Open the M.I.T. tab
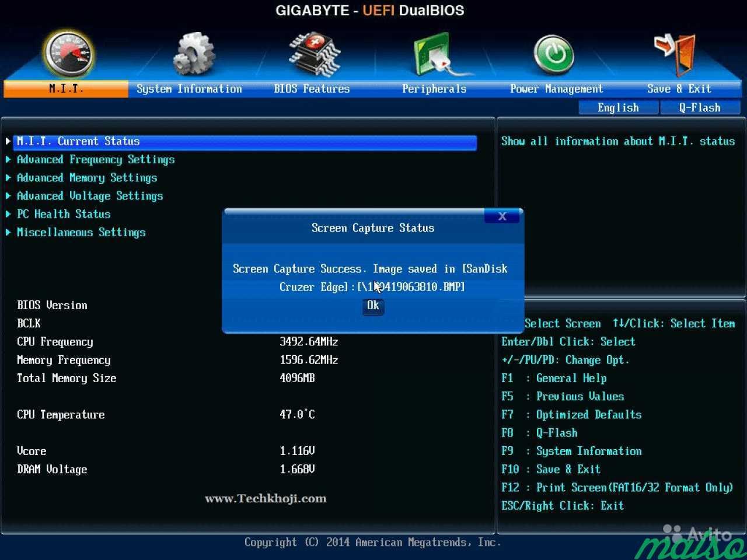 66,89
